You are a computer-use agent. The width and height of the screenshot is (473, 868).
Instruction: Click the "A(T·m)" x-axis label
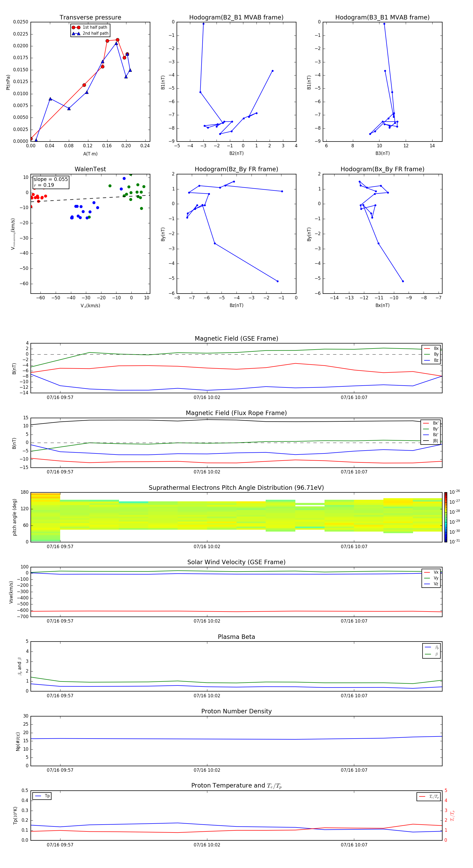click(x=90, y=154)
